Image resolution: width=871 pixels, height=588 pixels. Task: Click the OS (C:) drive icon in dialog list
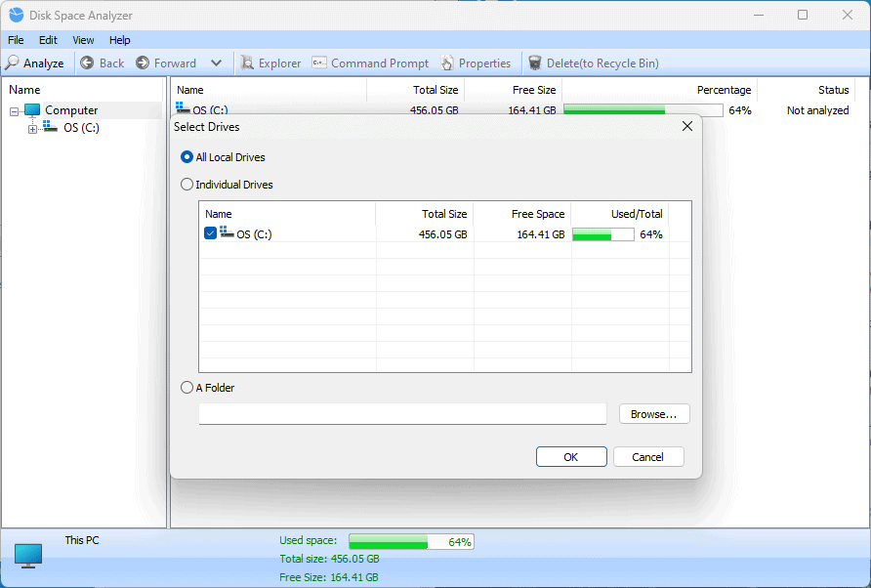coord(227,232)
